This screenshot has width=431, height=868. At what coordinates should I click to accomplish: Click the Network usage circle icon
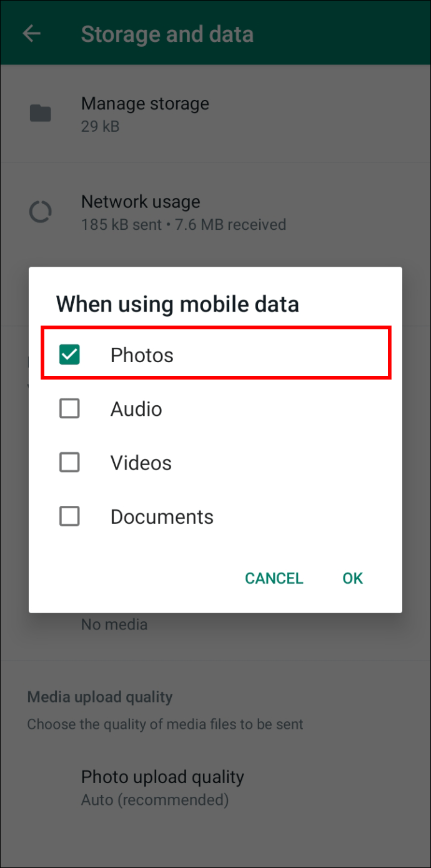click(x=41, y=212)
